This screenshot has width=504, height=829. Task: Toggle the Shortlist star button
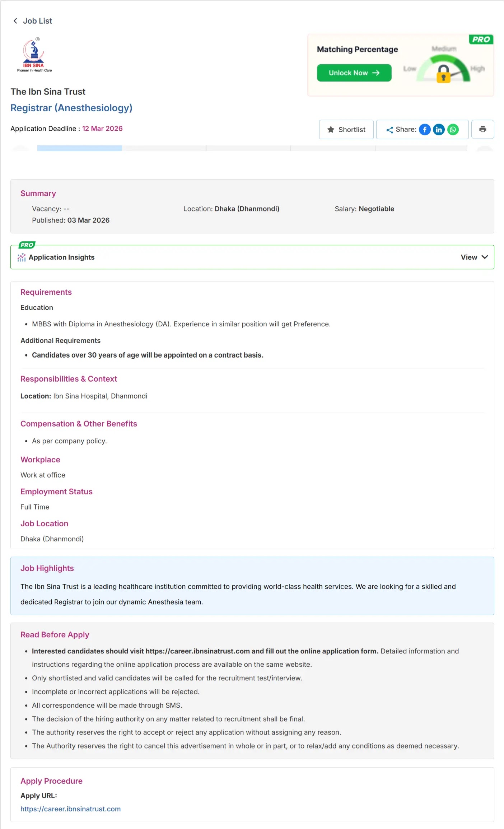point(346,129)
